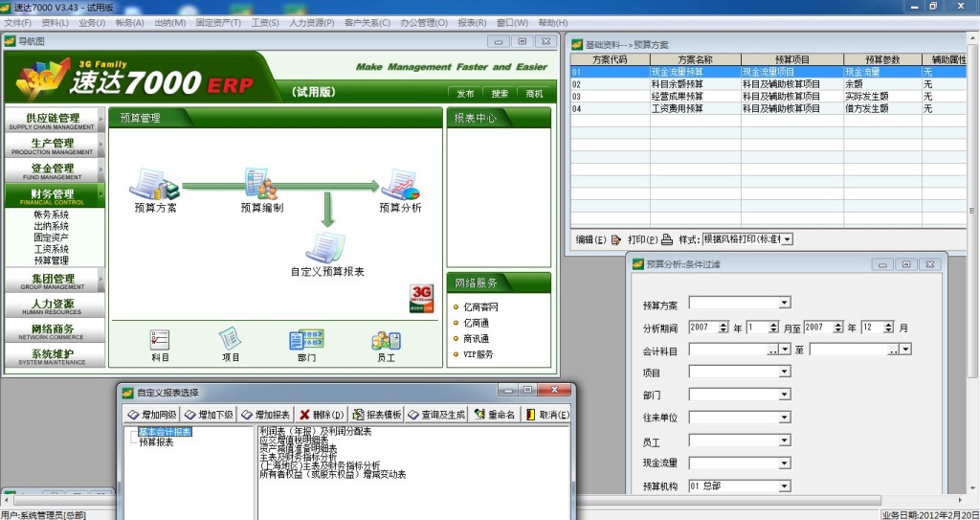
Task: Open the 预算机构 dropdown showing 01 总部
Action: (x=785, y=486)
